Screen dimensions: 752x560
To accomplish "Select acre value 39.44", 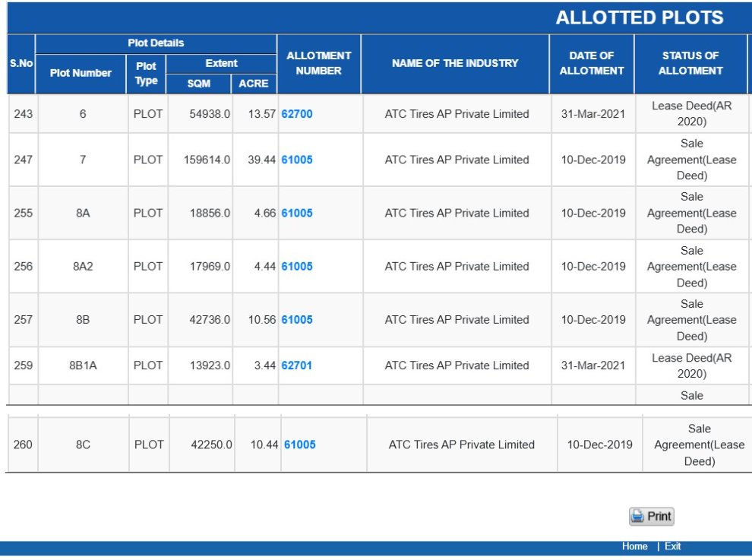I will tap(261, 160).
